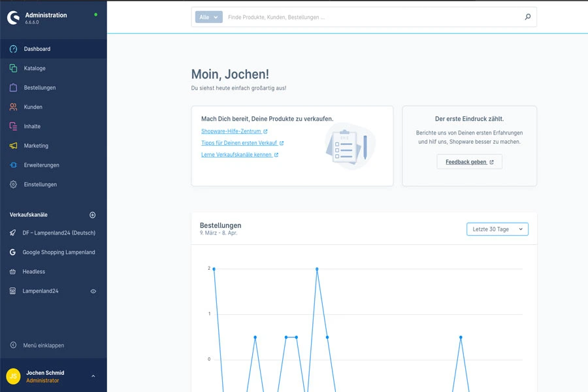Click the Verkaufskanäle section heading
This screenshot has width=588, height=392.
click(x=29, y=215)
